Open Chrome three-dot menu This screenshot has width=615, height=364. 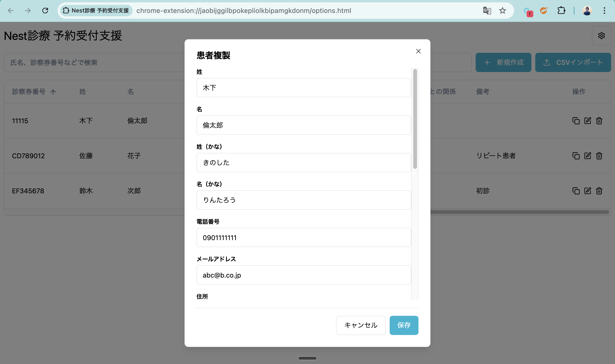(x=604, y=11)
